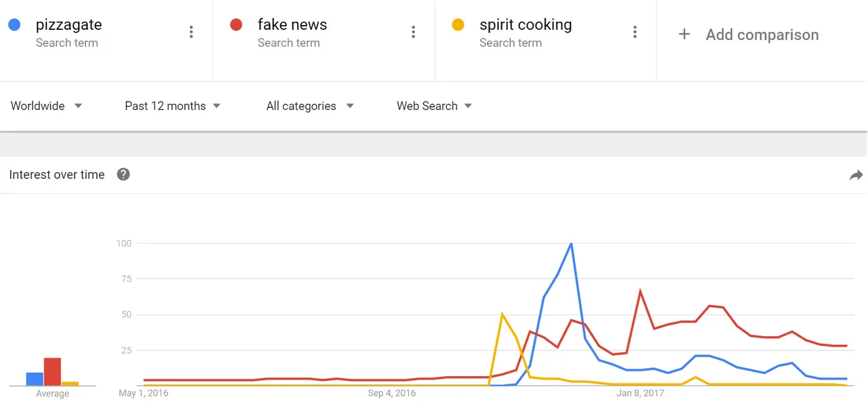
Task: Share the Interest over time chart
Action: pyautogui.click(x=856, y=176)
